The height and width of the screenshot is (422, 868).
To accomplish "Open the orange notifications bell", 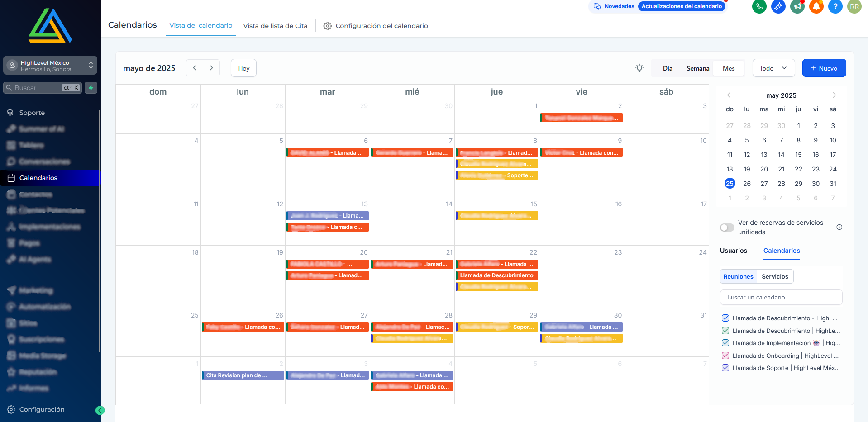I will pyautogui.click(x=816, y=6).
